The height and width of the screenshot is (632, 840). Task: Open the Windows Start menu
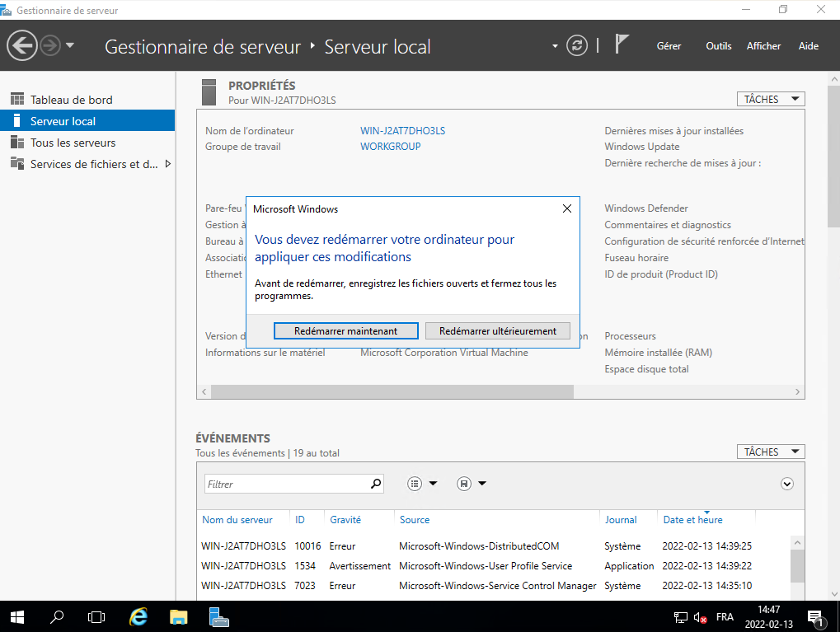pos(17,616)
